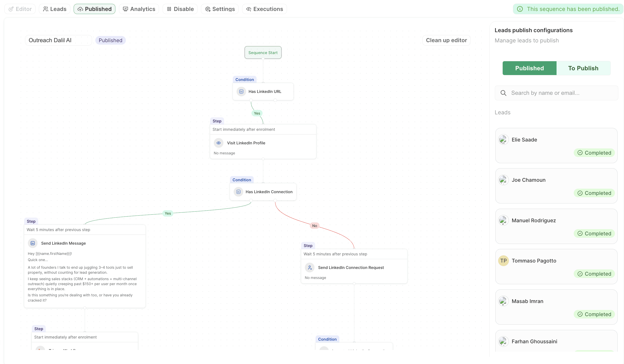Click the Leads people icon in the toolbar
This screenshot has height=364, width=624.
(46, 9)
